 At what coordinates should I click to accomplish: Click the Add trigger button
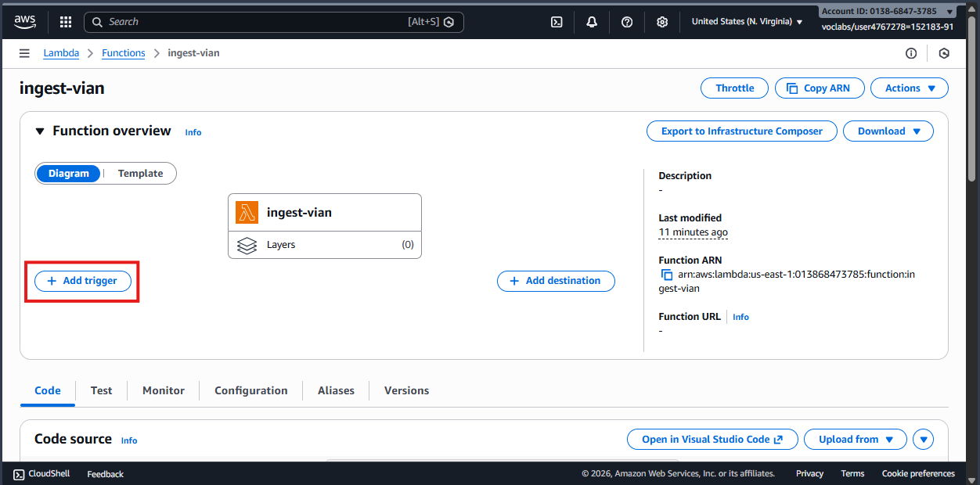click(82, 281)
